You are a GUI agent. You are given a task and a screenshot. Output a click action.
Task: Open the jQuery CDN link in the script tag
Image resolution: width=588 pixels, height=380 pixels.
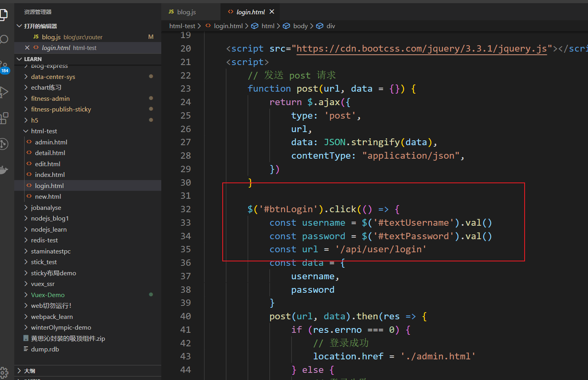pos(422,48)
